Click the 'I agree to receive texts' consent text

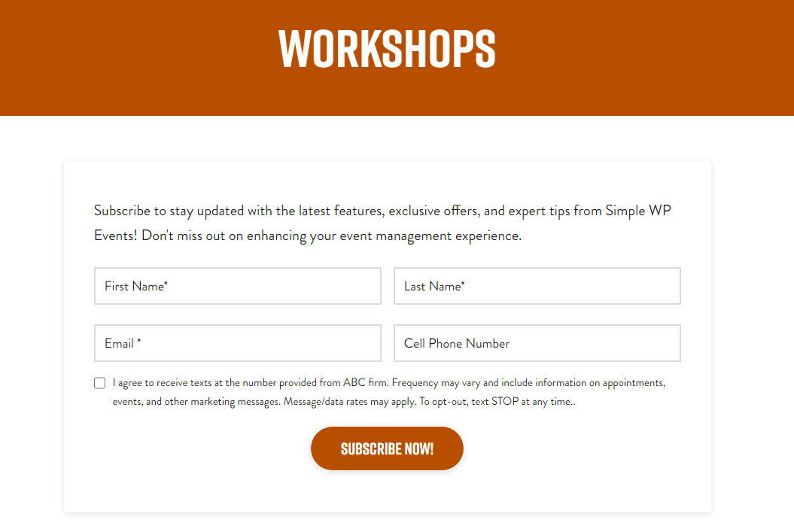[389, 392]
